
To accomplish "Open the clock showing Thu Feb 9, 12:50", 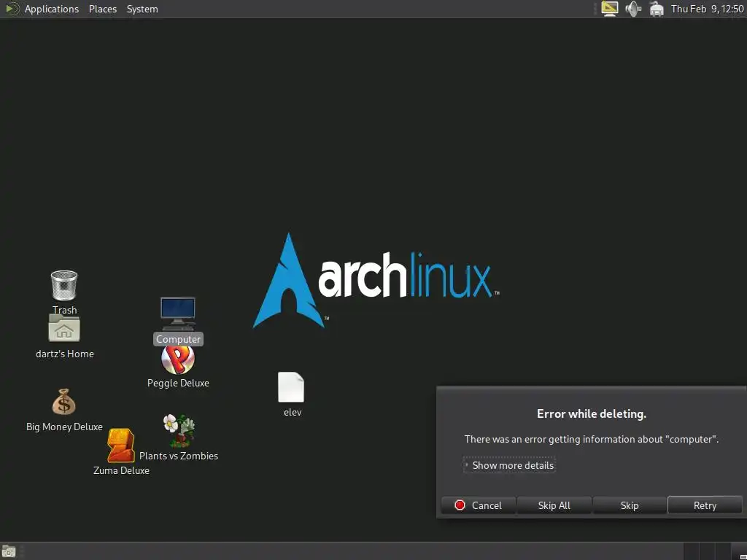I will [707, 9].
